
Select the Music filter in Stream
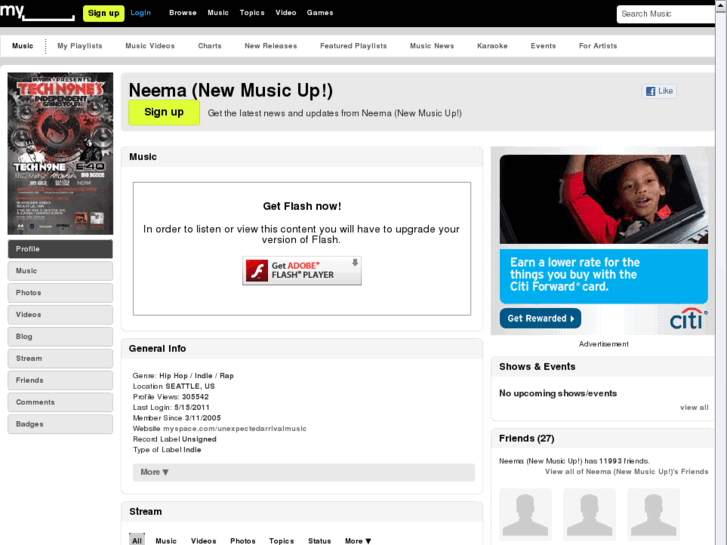(166, 541)
